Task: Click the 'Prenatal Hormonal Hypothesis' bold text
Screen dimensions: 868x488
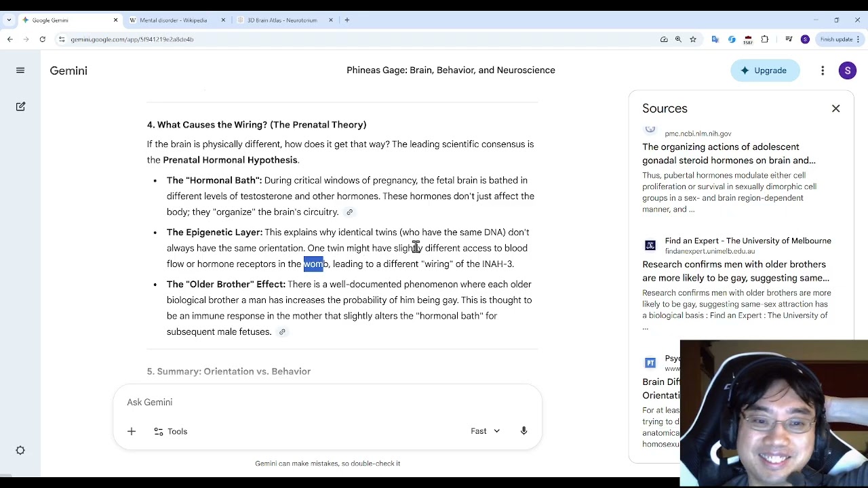Action: point(230,160)
